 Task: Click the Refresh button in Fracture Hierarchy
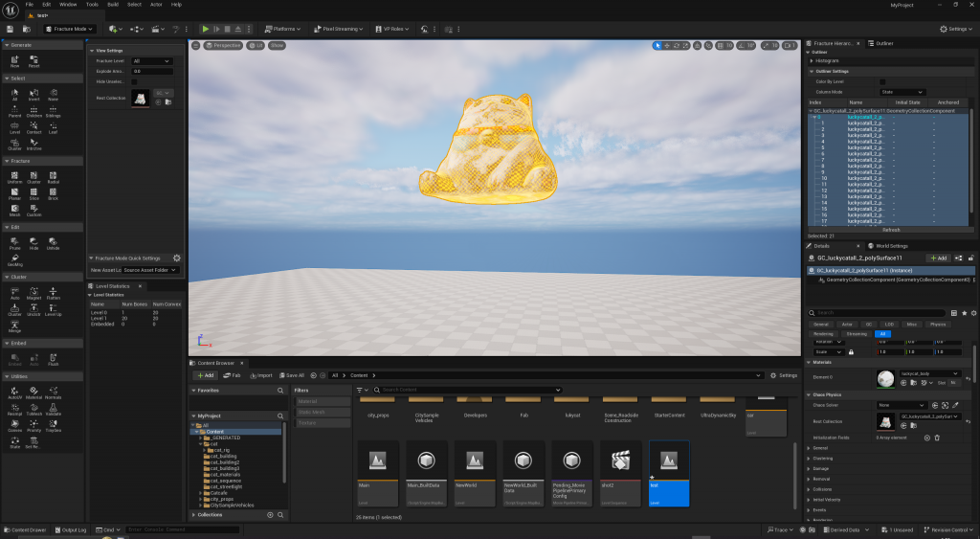pos(891,230)
